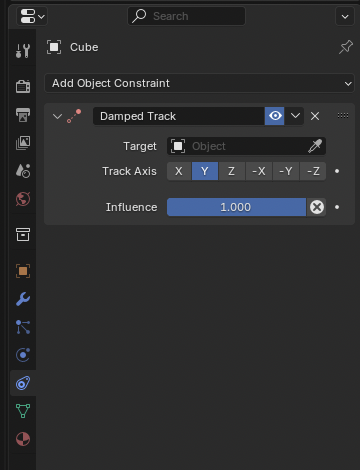Click the Damped Track name field
The height and width of the screenshot is (470, 360).
[x=179, y=116]
